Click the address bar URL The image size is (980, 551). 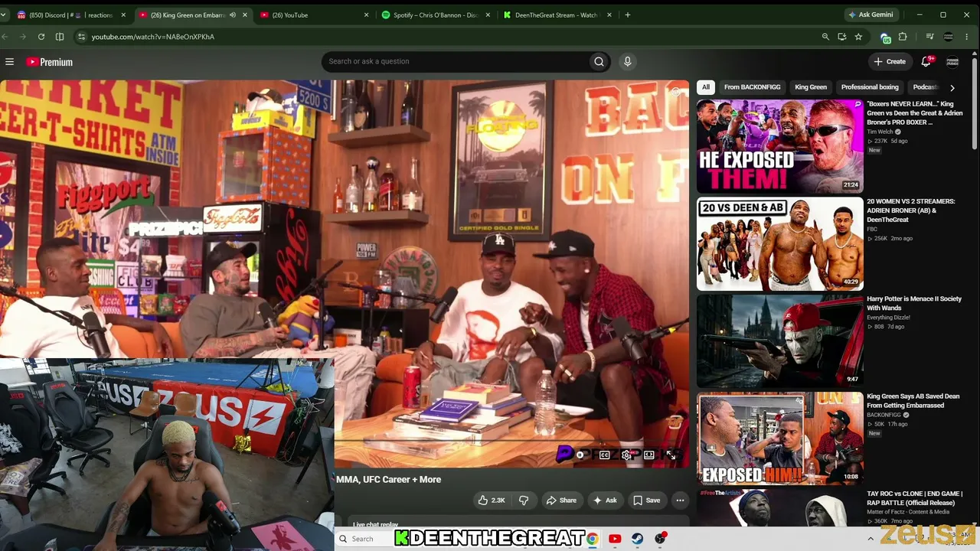tap(153, 37)
